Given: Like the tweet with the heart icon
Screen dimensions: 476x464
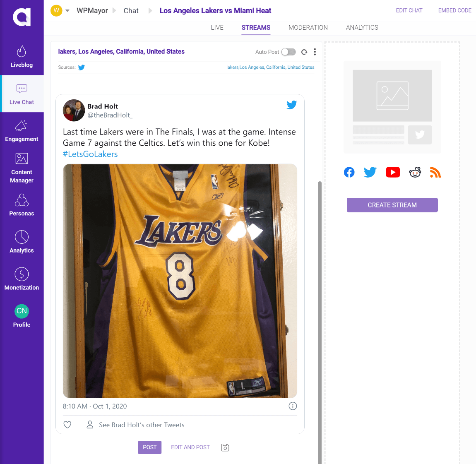Looking at the screenshot, I should pyautogui.click(x=67, y=425).
